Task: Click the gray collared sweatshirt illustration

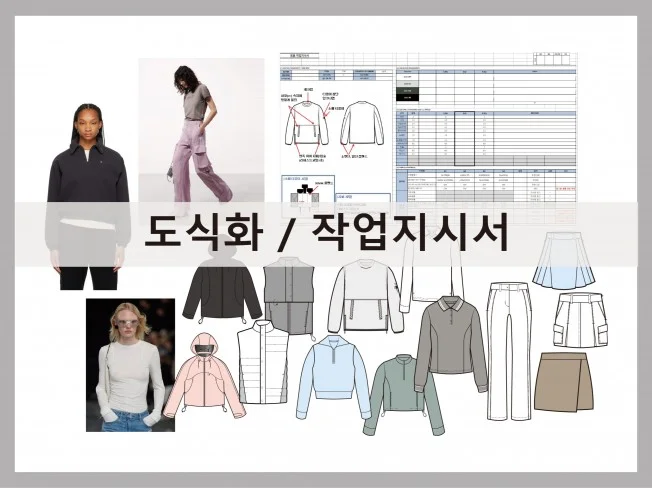Action: [448, 342]
